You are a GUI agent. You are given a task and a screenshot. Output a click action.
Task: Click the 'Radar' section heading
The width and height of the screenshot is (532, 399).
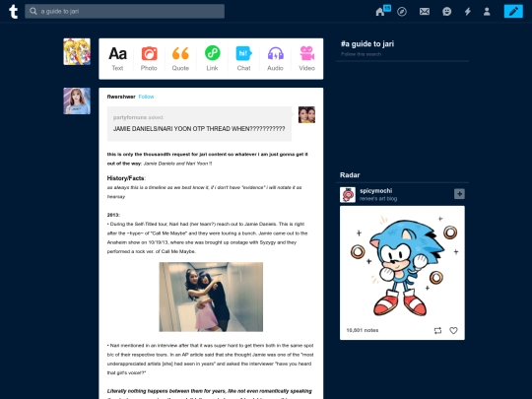(350, 175)
